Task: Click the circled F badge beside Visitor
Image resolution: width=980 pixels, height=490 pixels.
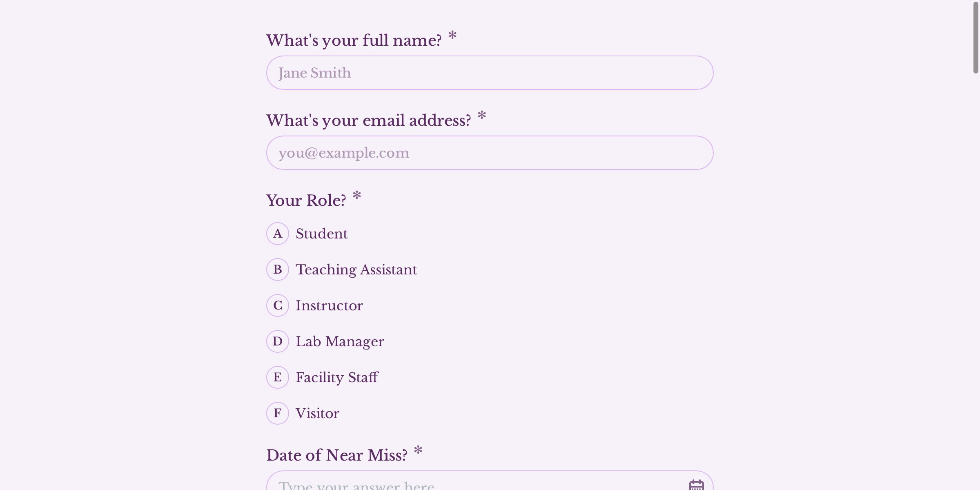Action: click(x=278, y=413)
